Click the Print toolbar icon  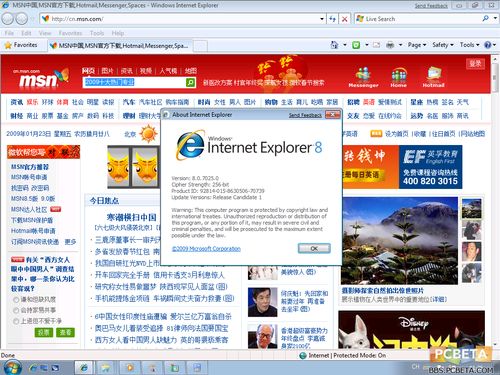click(390, 45)
